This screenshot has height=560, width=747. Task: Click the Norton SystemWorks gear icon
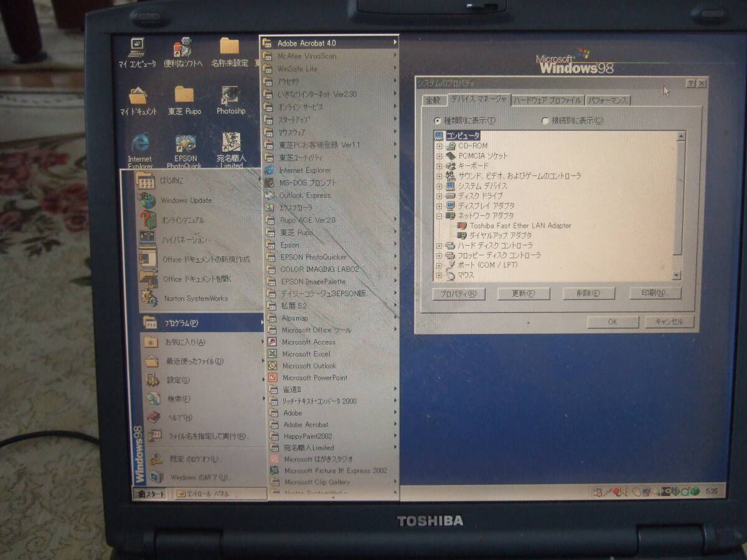[149, 298]
